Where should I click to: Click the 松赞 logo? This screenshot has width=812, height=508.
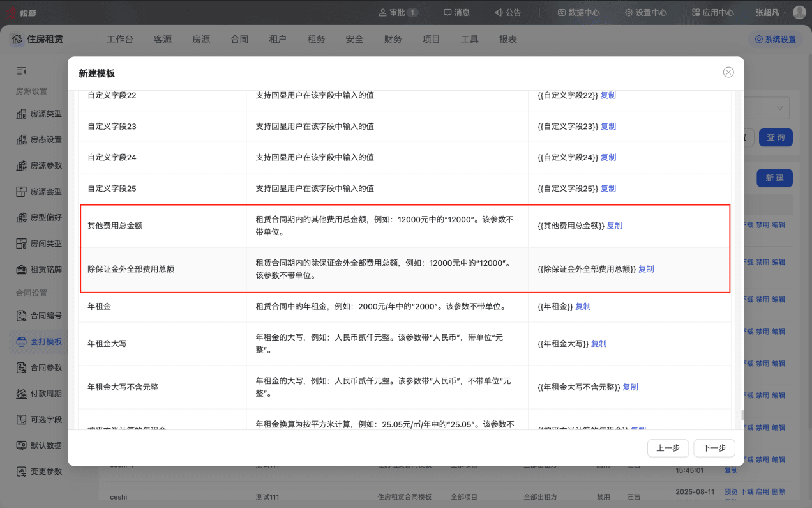pos(21,12)
